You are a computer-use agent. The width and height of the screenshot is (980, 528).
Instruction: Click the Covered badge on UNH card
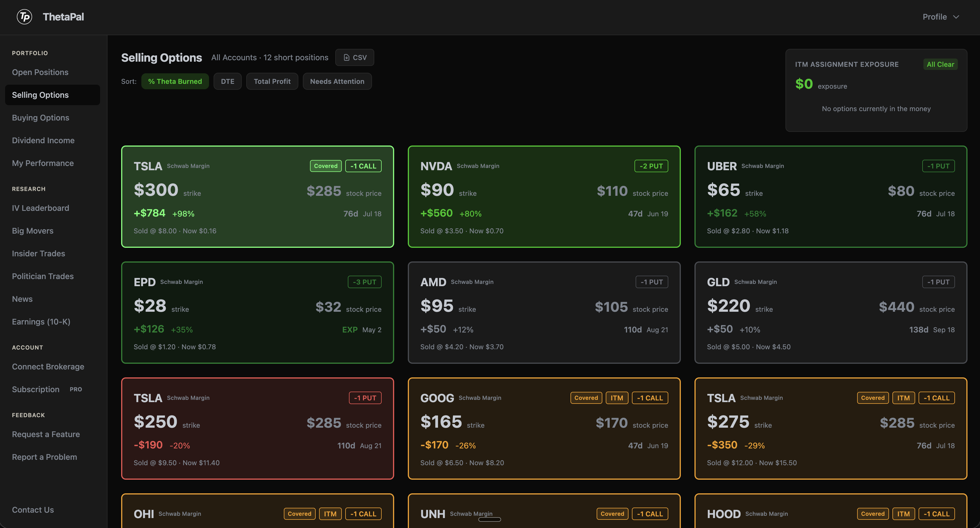pyautogui.click(x=613, y=514)
